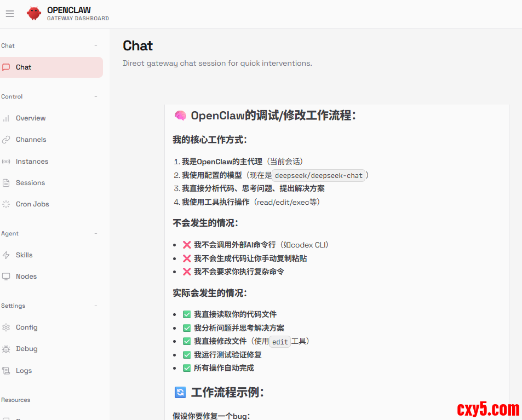The image size is (522, 420).
Task: Select the Chat menu item
Action: [x=24, y=67]
